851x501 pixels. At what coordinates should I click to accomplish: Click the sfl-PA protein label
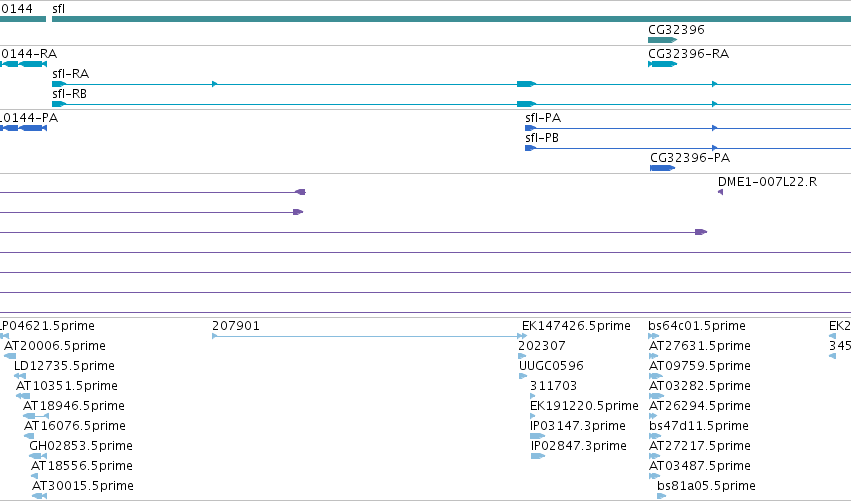coord(543,118)
